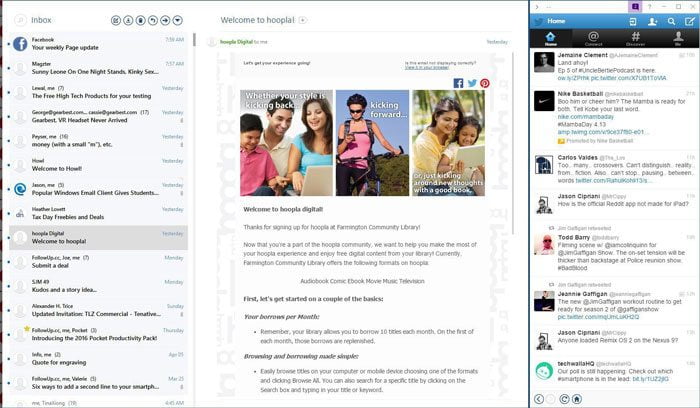Switch to the Twitter Home tab
This screenshot has width=700, height=408.
[550, 38]
